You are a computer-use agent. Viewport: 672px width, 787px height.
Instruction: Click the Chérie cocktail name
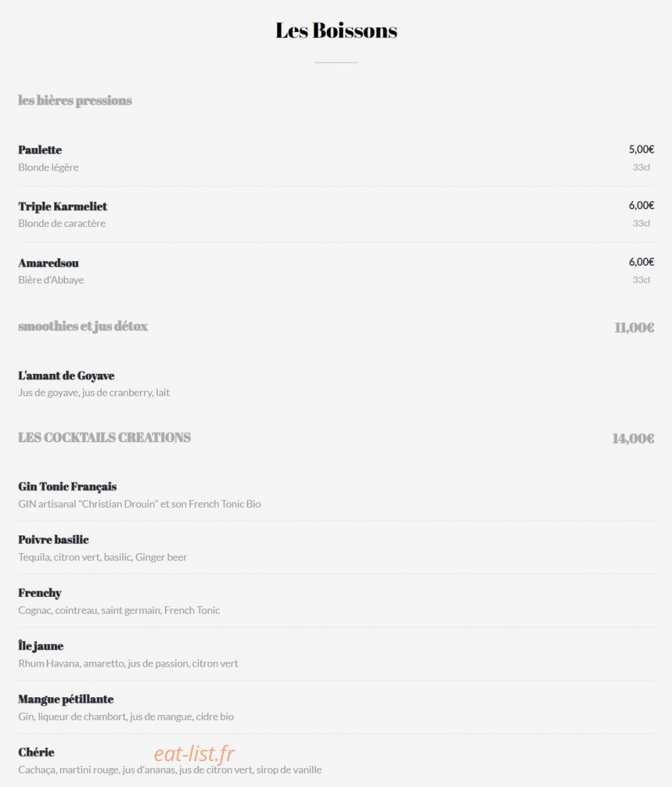(x=36, y=752)
